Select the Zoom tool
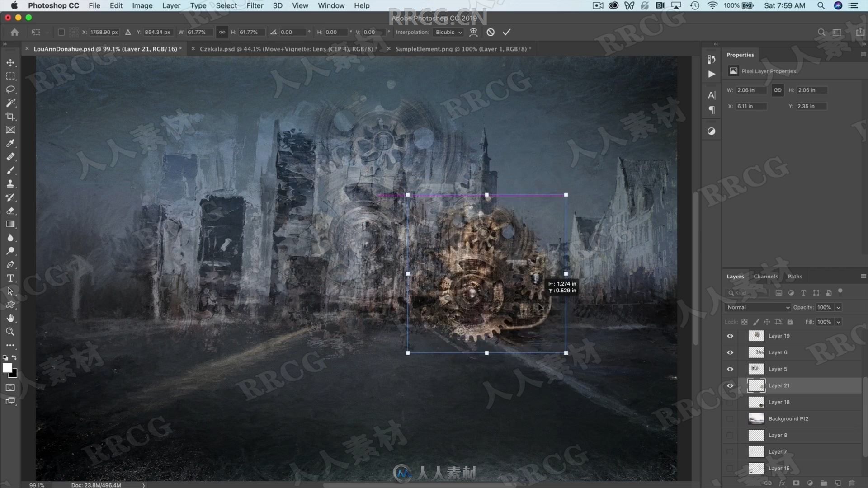This screenshot has width=868, height=488. [x=10, y=332]
